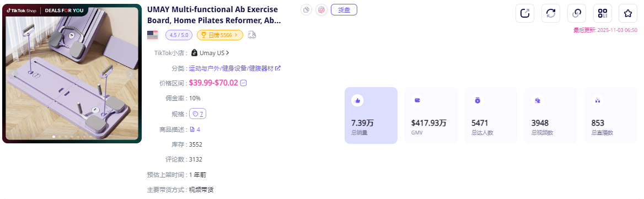Open the external link share icon
The image size is (644, 199).
click(525, 13)
